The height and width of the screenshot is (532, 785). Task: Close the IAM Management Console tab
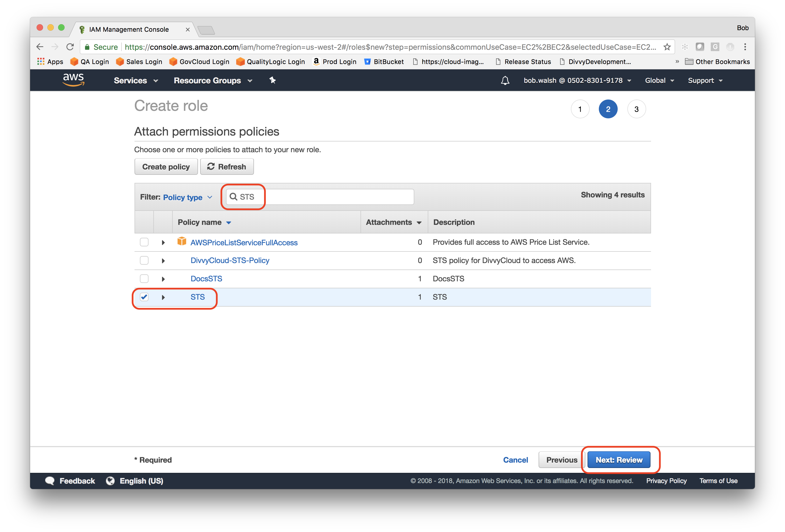click(x=188, y=30)
